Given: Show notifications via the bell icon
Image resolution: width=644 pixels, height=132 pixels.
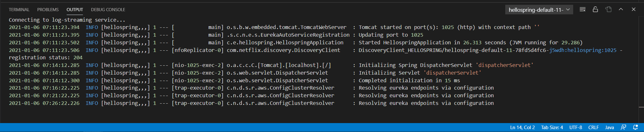Looking at the screenshot, I should coord(635,128).
